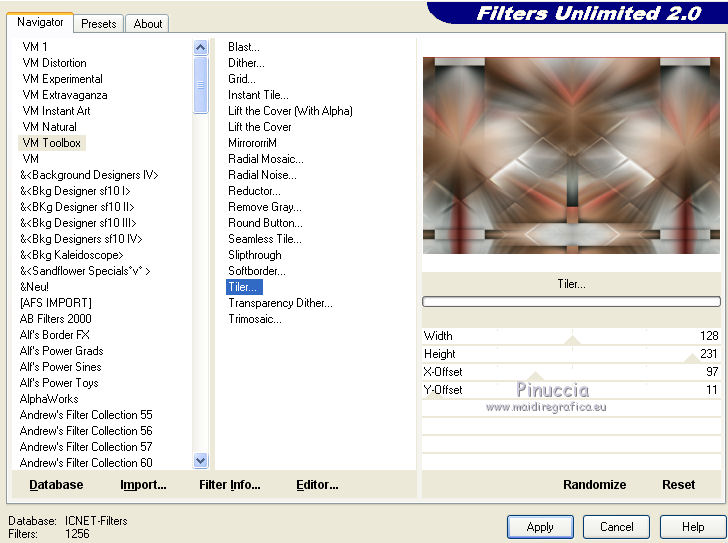728x543 pixels.
Task: Choose the Radial Mosaic... filter
Action: [266, 159]
